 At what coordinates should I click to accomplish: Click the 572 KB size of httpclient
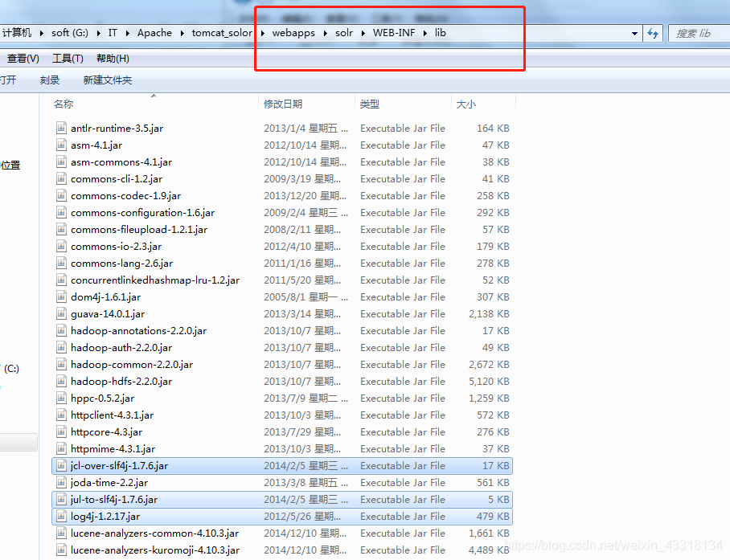tap(493, 415)
